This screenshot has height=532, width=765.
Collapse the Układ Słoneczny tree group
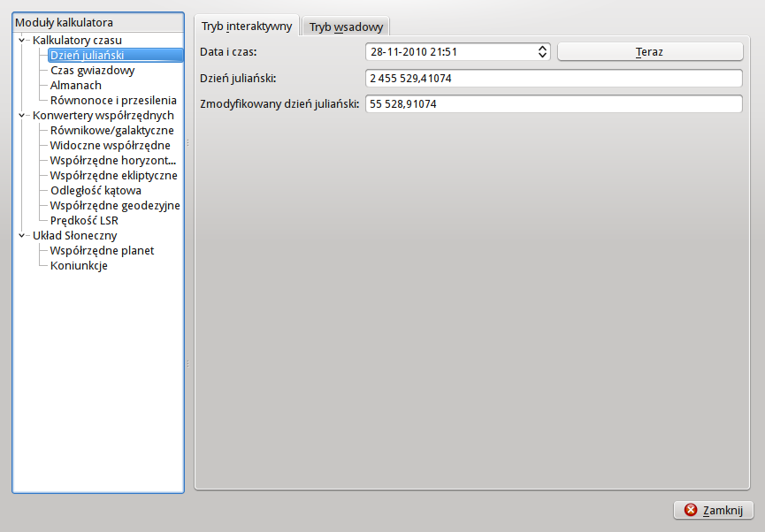click(x=22, y=236)
